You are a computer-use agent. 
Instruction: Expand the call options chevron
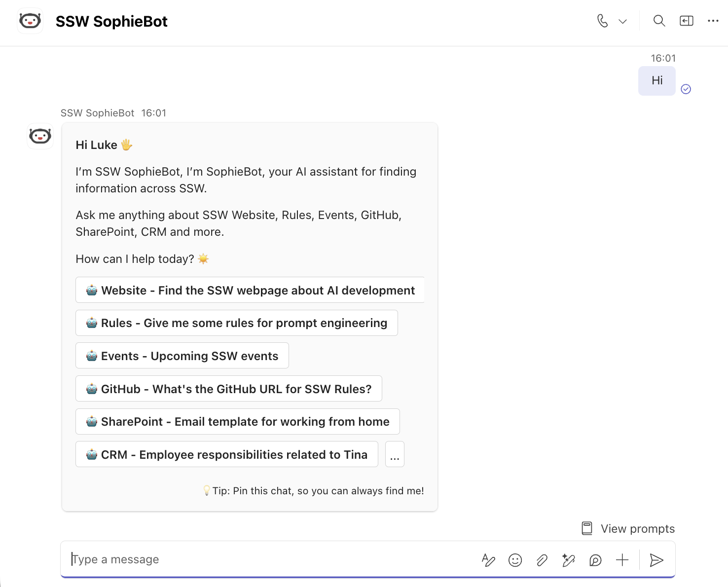point(622,21)
